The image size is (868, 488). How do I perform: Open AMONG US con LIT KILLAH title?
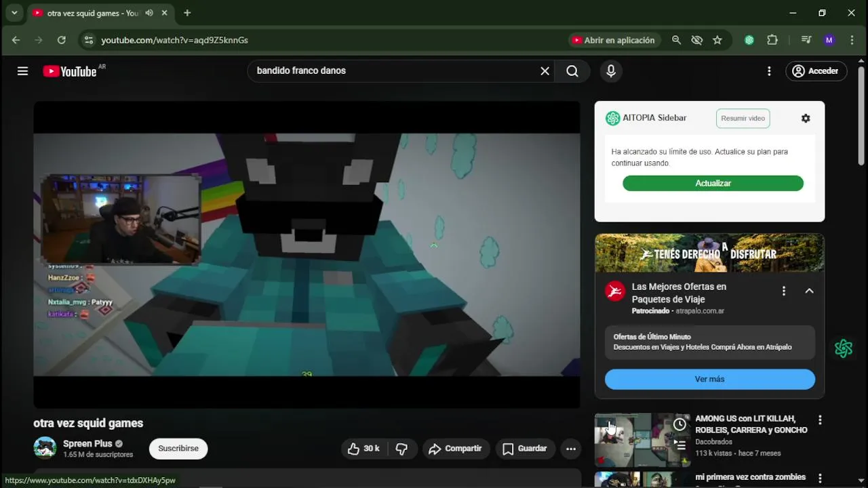coord(751,424)
